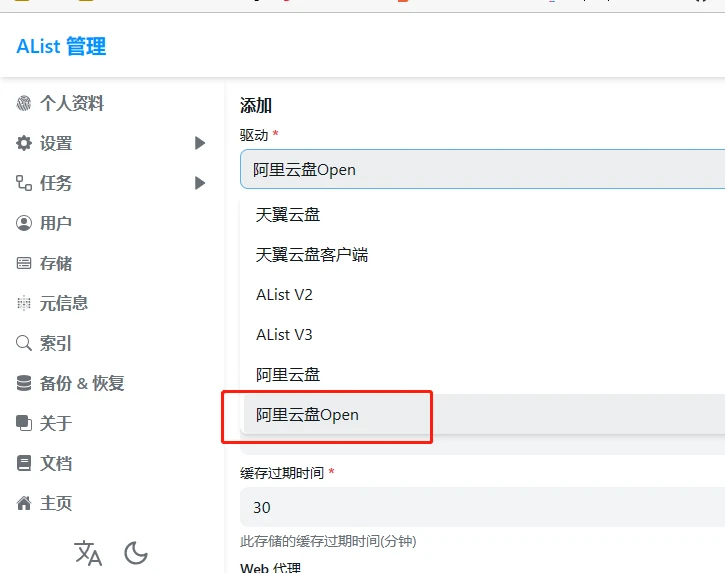The height and width of the screenshot is (573, 725).
Task: Go to the 主页 menu entry
Action: (x=55, y=503)
